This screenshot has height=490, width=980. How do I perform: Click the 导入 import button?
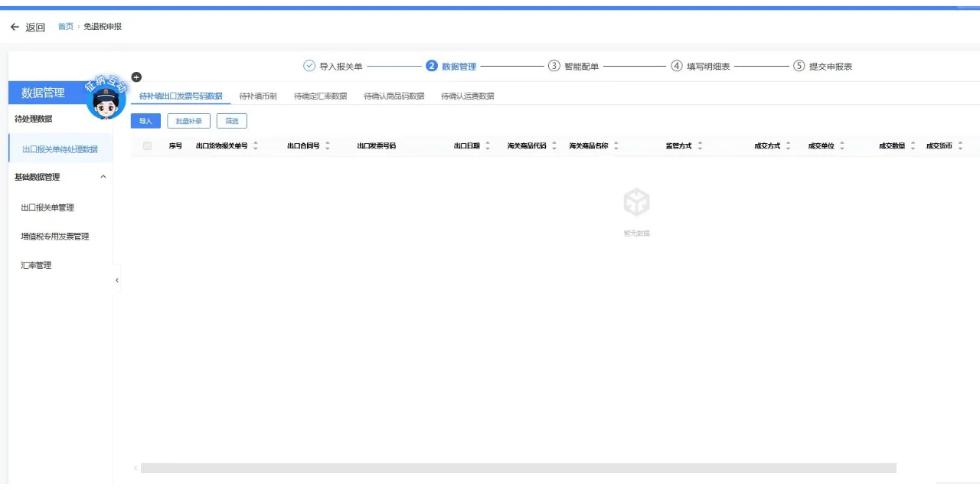click(145, 120)
